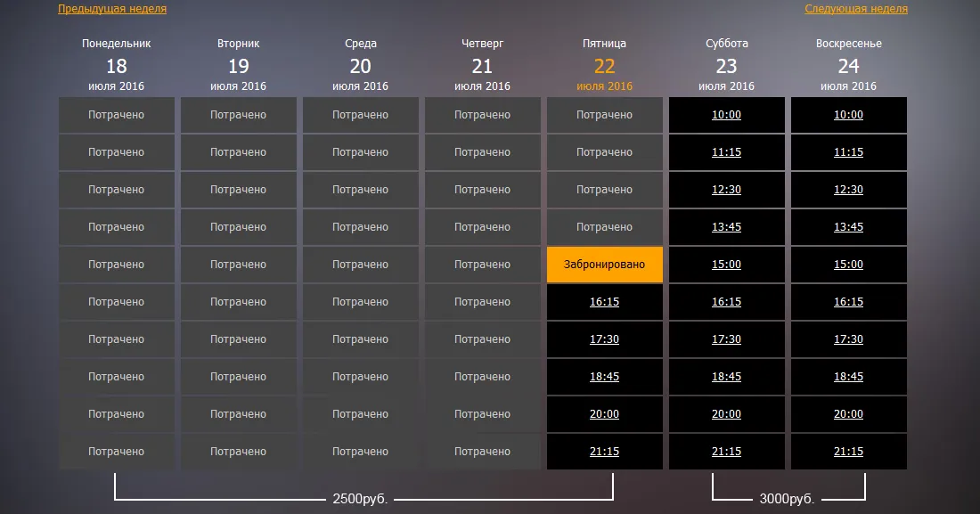Choose the 18:45 slot on Пятница 22
The image size is (980, 514).
pos(604,377)
